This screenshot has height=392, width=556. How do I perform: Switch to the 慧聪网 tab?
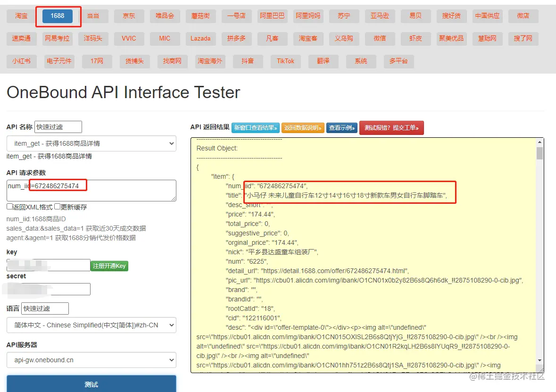487,39
